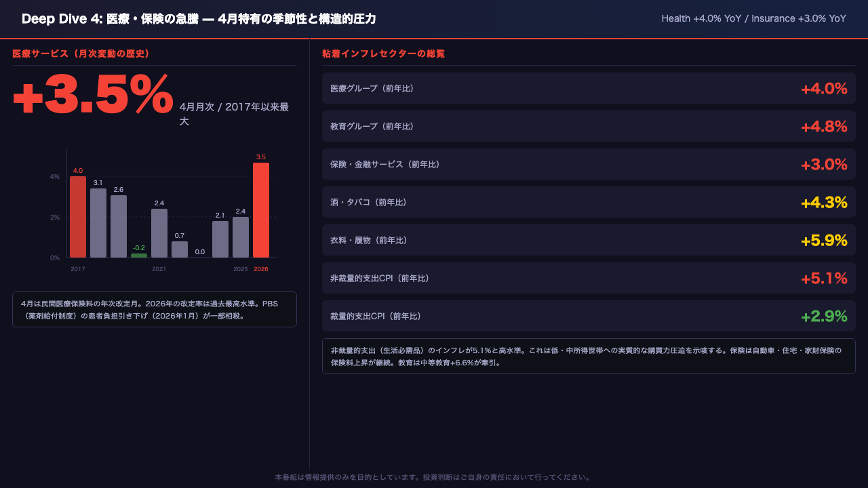The image size is (868, 488).
Task: Click the green +2.9% value
Action: [x=824, y=317]
